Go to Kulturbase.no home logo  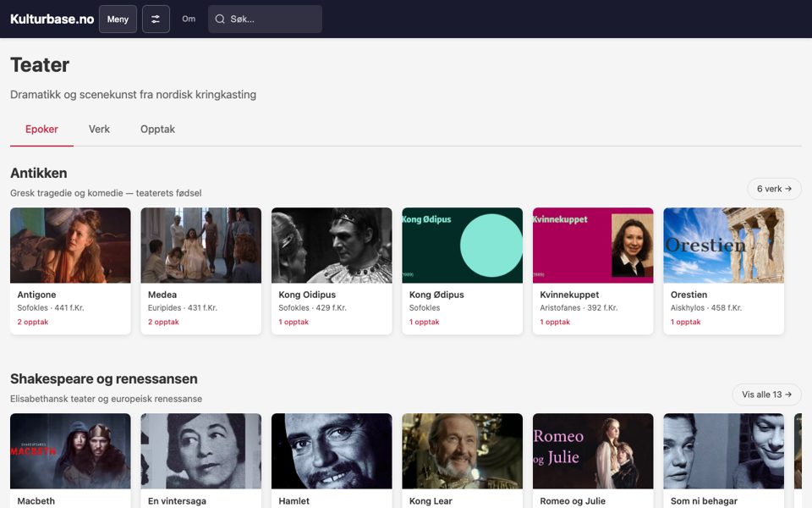click(52, 19)
